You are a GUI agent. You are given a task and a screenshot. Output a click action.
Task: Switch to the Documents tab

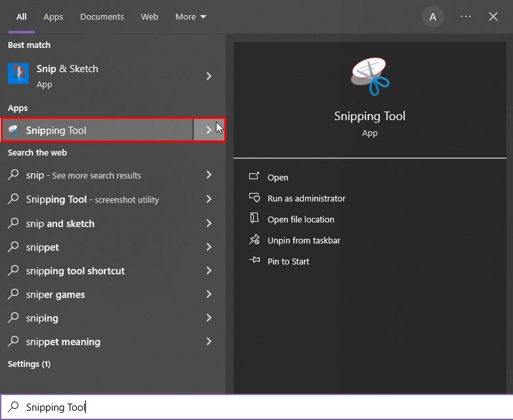pos(102,16)
